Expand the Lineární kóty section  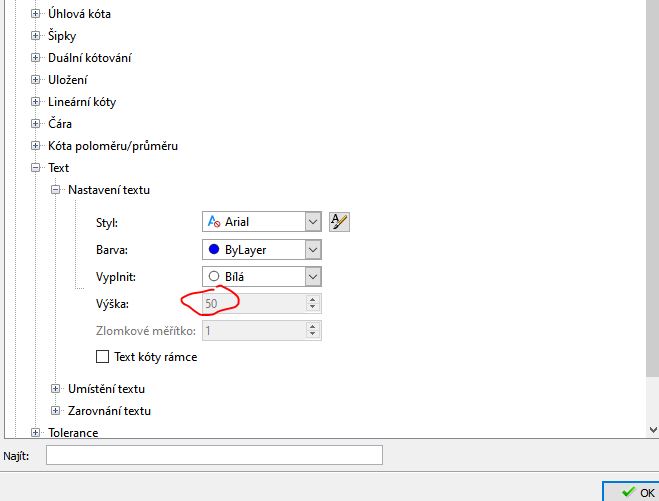[37, 102]
